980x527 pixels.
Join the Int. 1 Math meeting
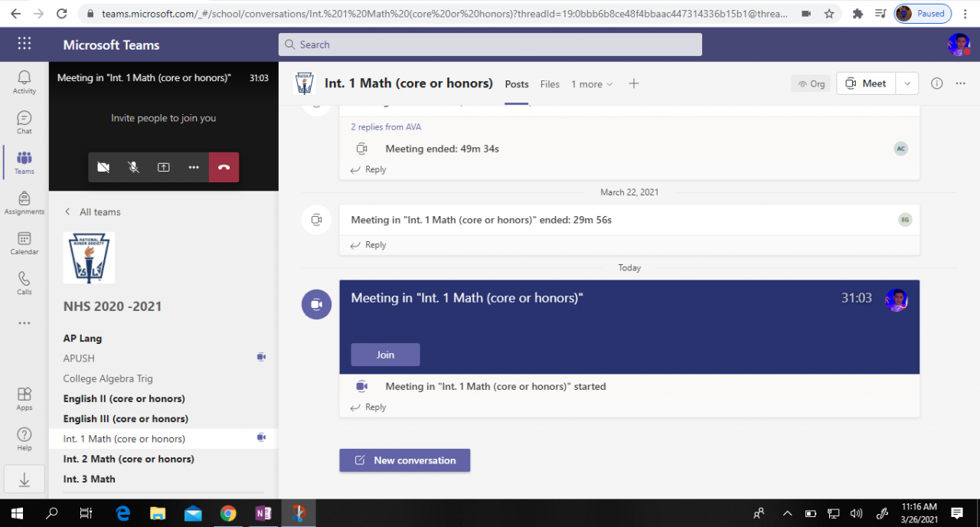(x=385, y=355)
